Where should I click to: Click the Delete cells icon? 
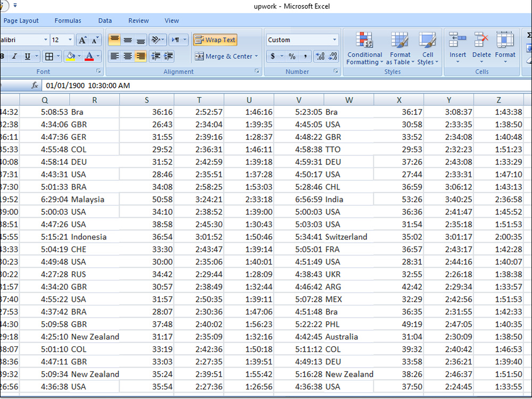(x=481, y=40)
